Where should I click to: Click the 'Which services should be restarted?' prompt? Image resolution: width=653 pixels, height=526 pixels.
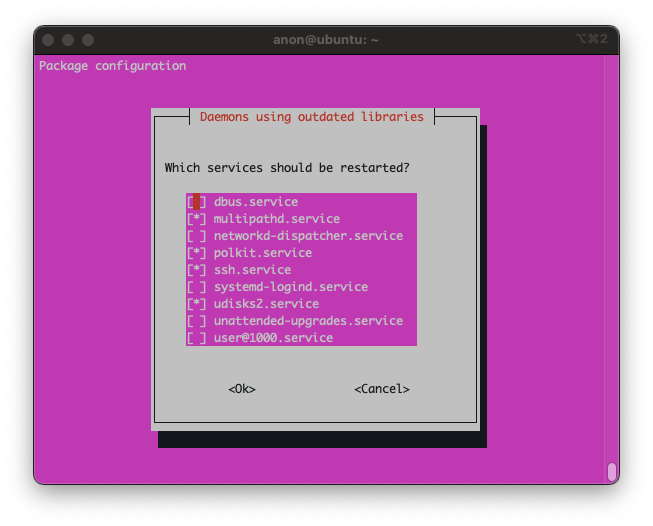tap(286, 168)
